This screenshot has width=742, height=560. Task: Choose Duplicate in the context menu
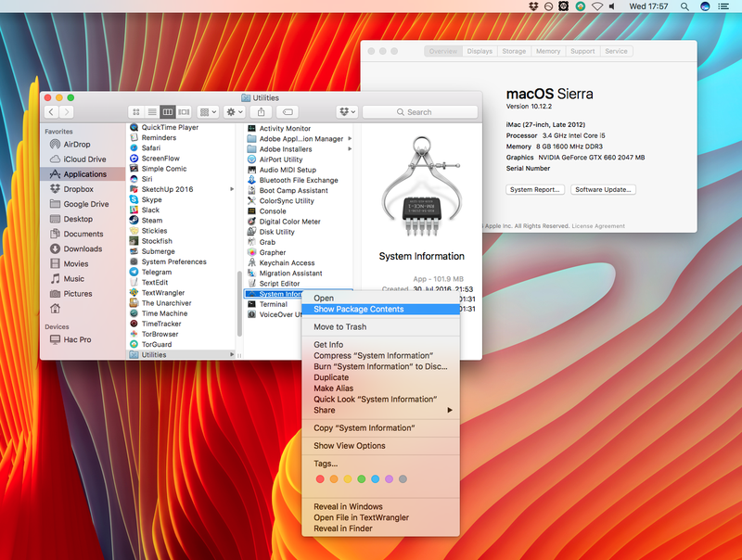[381, 377]
